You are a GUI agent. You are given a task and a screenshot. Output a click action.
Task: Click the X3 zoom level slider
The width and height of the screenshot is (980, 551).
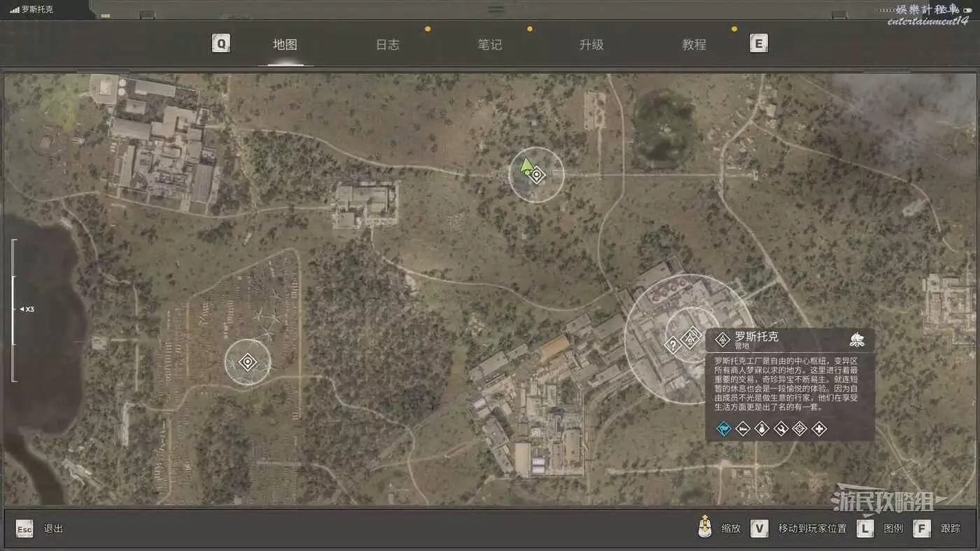click(x=14, y=309)
